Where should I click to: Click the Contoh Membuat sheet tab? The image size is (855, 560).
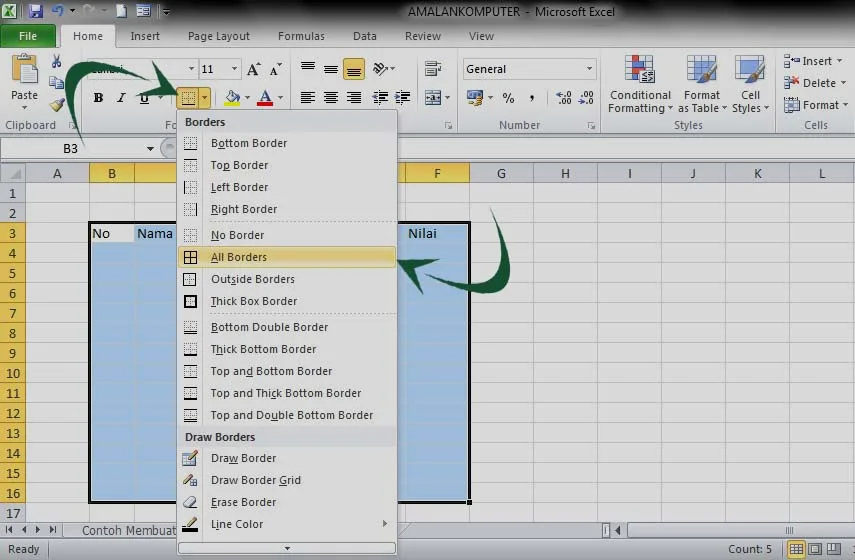[x=128, y=531]
